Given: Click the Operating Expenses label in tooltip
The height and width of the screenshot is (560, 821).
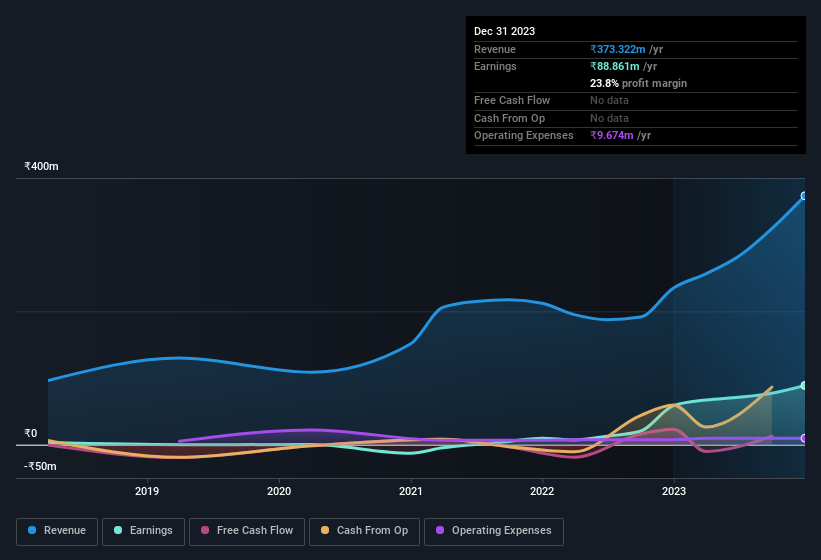Looking at the screenshot, I should tap(524, 136).
